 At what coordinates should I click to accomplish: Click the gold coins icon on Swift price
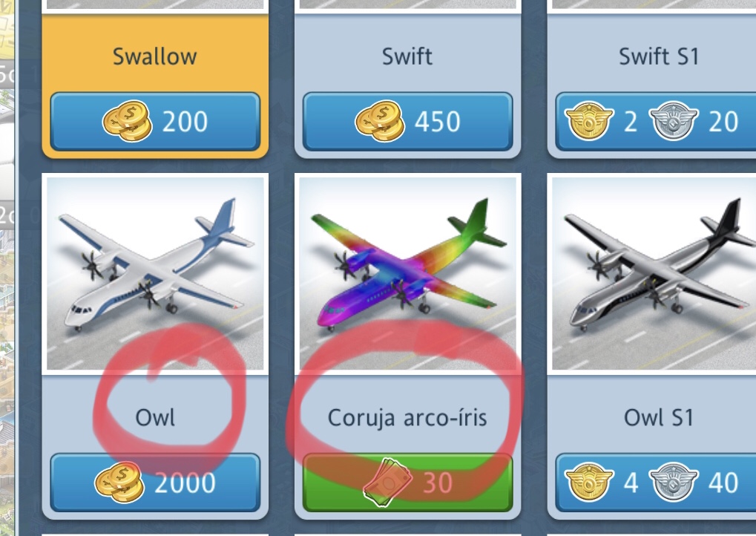tap(380, 121)
